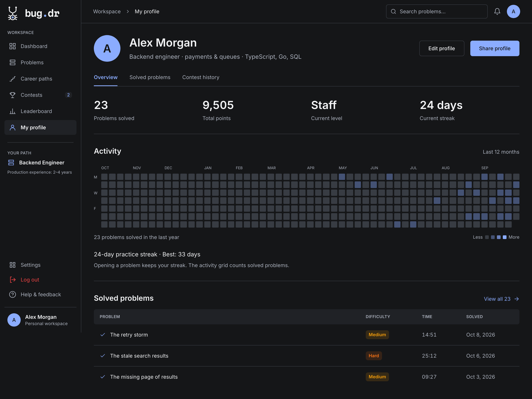Click Alex Morgan's large profile avatar
Screen dimensions: 532x399
pyautogui.click(x=107, y=48)
